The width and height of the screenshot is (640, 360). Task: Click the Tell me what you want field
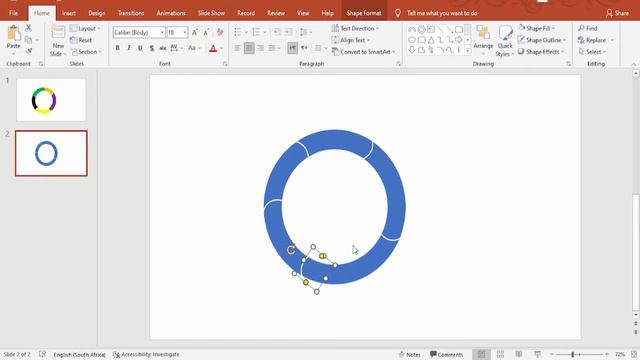pyautogui.click(x=442, y=13)
